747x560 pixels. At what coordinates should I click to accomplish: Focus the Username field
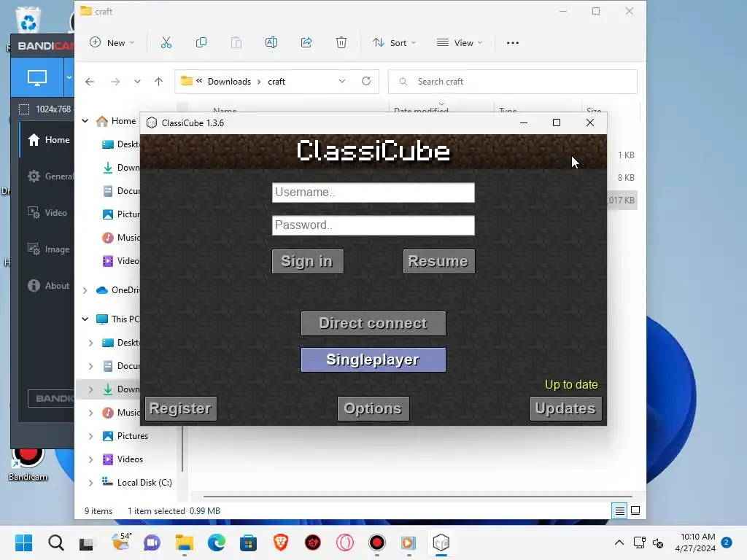tap(373, 192)
